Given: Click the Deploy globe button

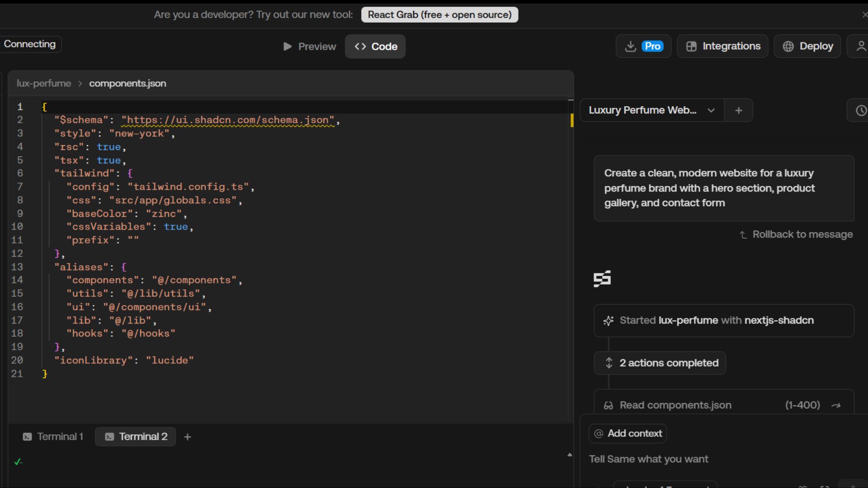Looking at the screenshot, I should pos(807,46).
